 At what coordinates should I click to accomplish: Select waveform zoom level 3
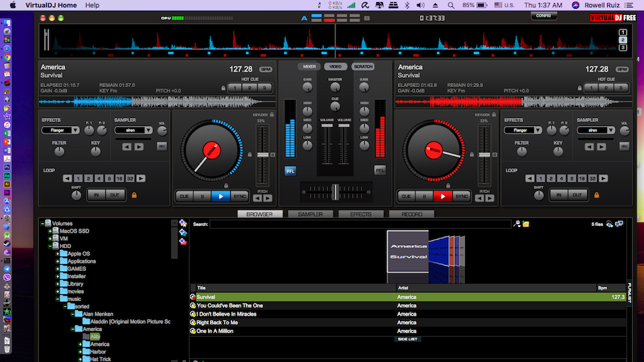click(623, 48)
